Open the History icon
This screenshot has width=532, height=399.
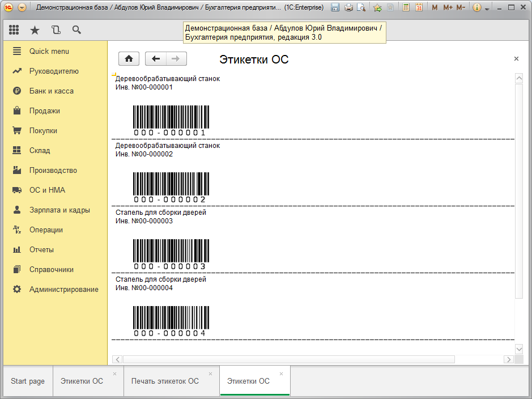coord(56,30)
